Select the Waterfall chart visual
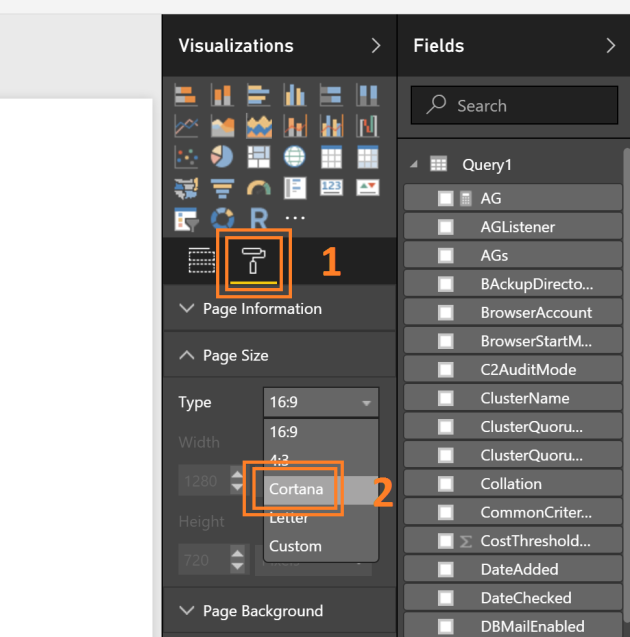Viewport: 630px width, 637px height. point(368,126)
